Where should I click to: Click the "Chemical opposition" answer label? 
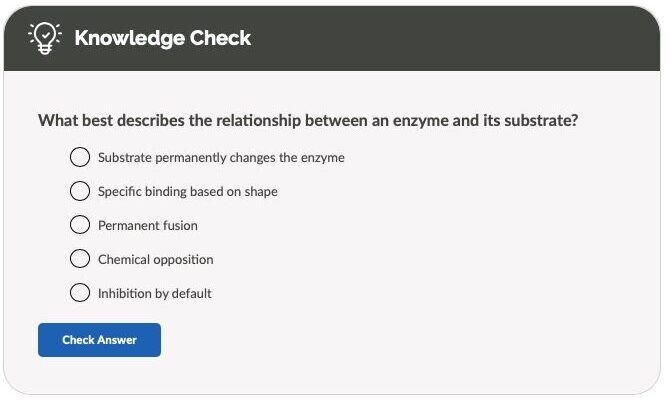[x=155, y=259]
